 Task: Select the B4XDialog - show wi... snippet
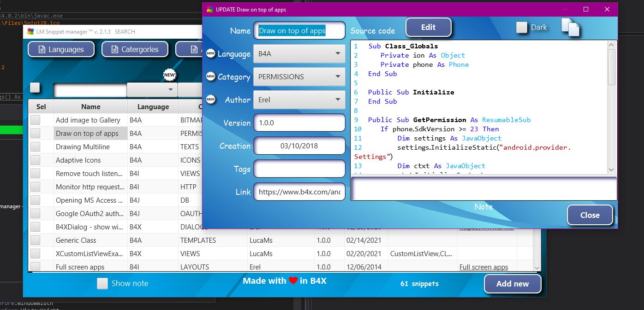click(89, 227)
